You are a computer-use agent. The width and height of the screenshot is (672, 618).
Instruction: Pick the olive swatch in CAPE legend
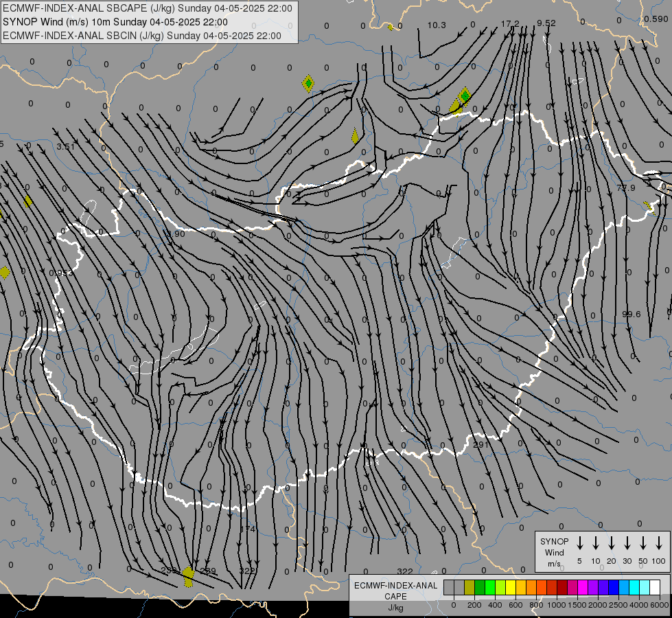[470, 587]
